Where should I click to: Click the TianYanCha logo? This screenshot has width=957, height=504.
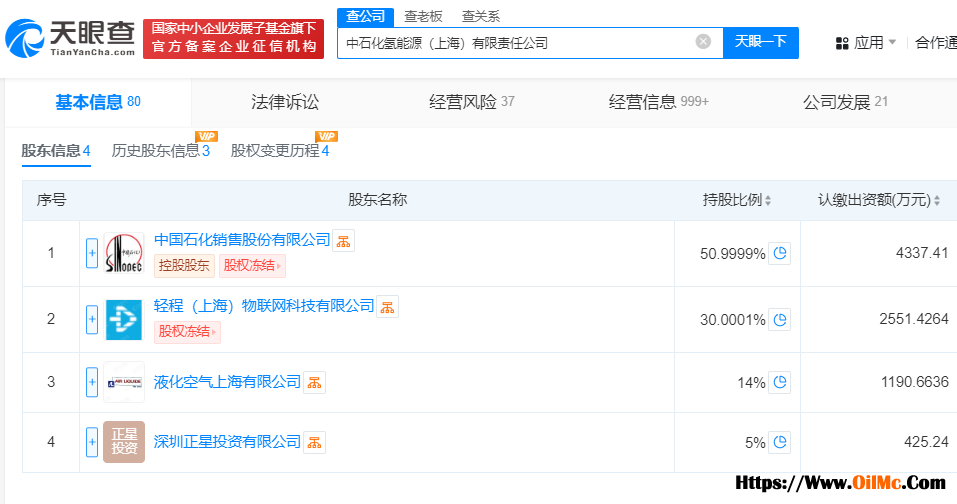coord(70,38)
